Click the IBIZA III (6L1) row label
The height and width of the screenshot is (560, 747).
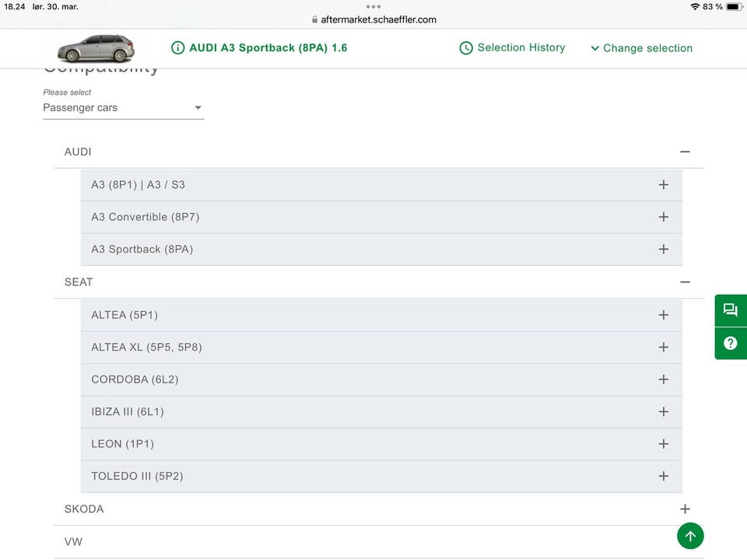point(128,411)
